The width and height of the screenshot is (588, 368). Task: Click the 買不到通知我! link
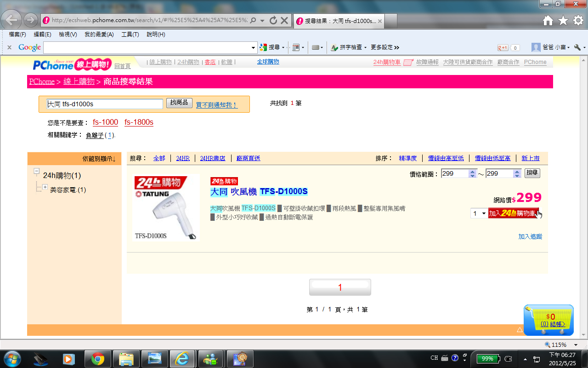coord(217,105)
